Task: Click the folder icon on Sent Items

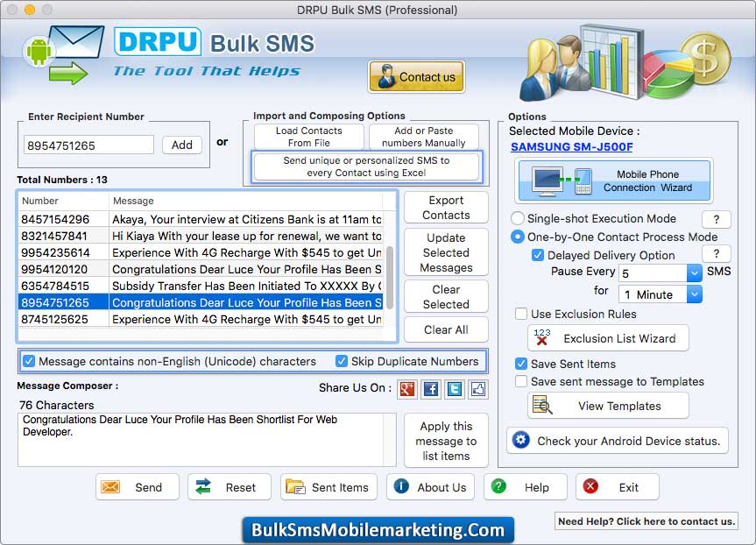Action: [295, 486]
